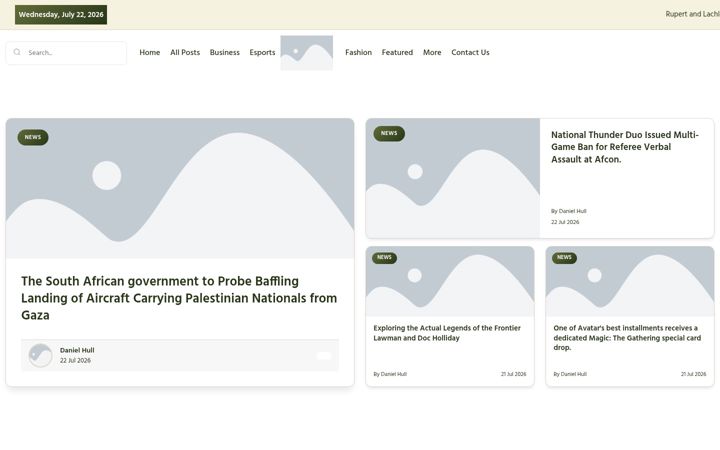
Task: Open the Contact Us page
Action: [470, 53]
